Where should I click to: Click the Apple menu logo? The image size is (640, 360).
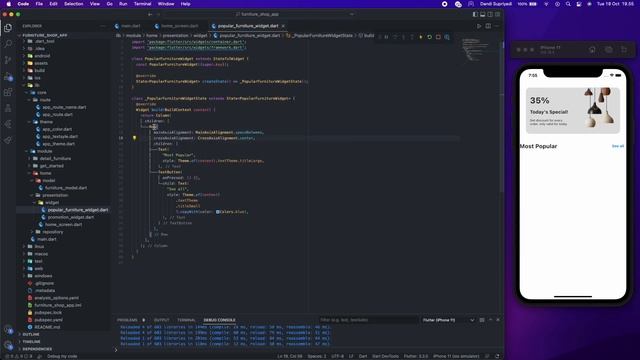pyautogui.click(x=9, y=4)
